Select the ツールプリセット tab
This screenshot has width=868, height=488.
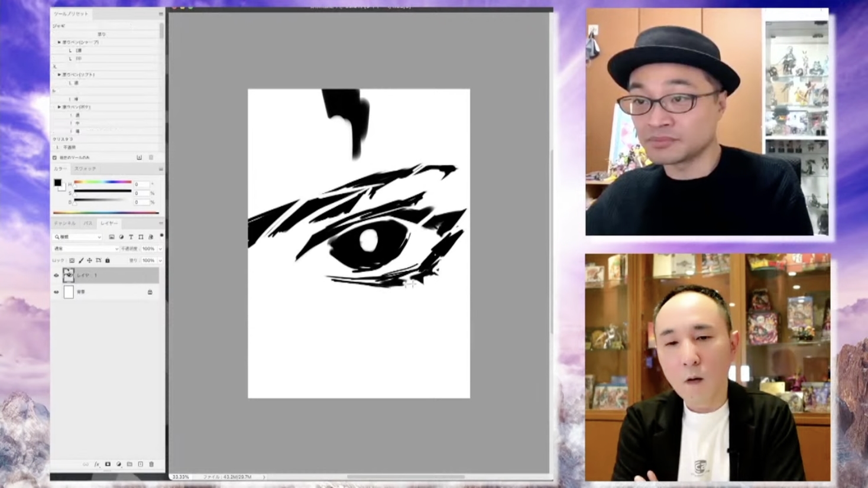tap(71, 14)
